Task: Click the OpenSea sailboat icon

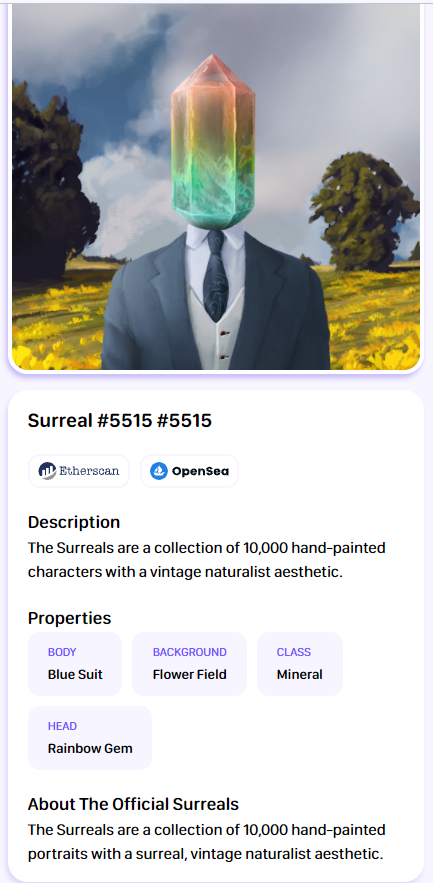Action: [x=159, y=471]
